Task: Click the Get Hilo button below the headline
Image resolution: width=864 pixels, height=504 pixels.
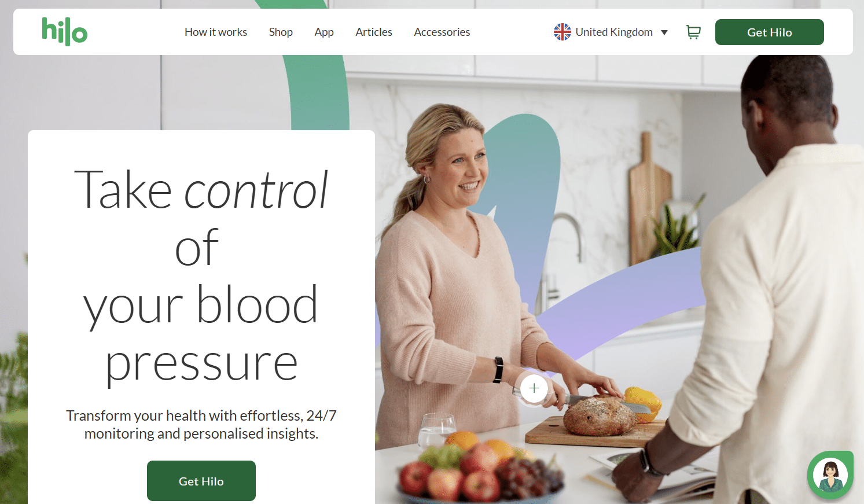Action: point(201,481)
